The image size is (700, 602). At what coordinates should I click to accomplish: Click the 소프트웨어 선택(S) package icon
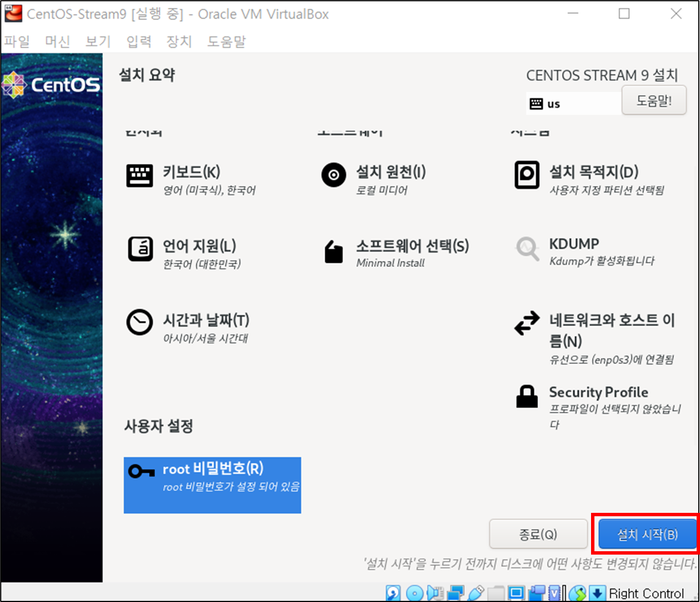(334, 251)
